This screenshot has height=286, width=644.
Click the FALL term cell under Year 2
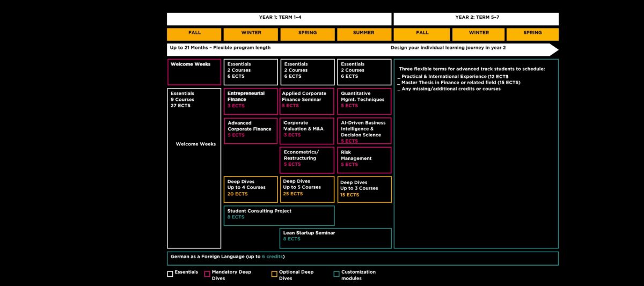coord(422,34)
